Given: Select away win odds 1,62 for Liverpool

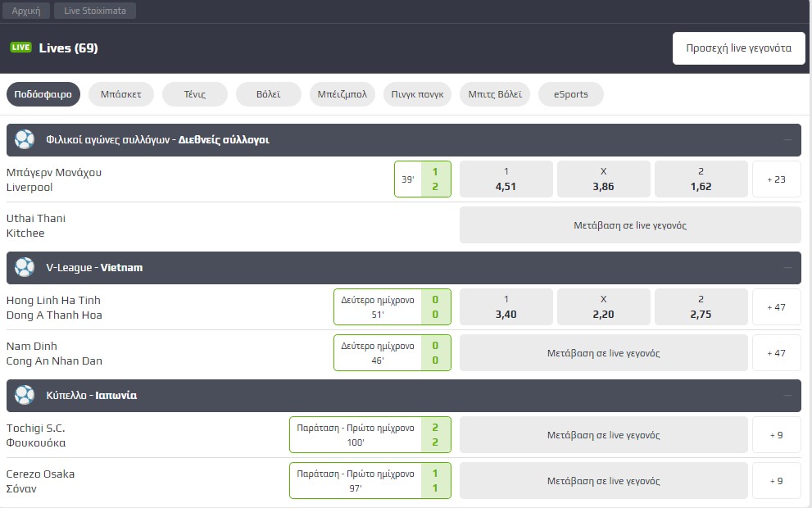Looking at the screenshot, I should (701, 179).
